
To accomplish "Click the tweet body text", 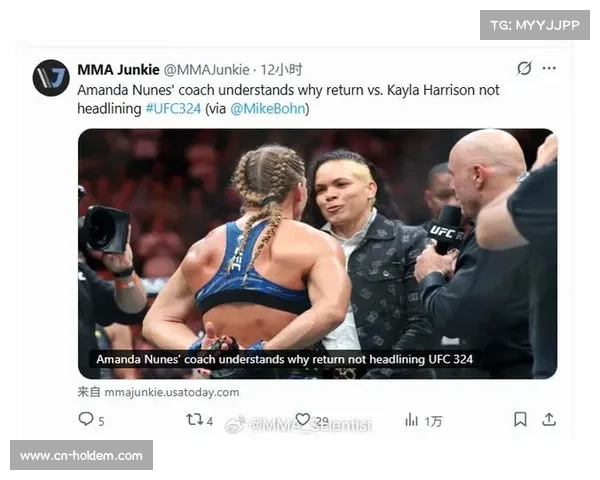I will (288, 100).
